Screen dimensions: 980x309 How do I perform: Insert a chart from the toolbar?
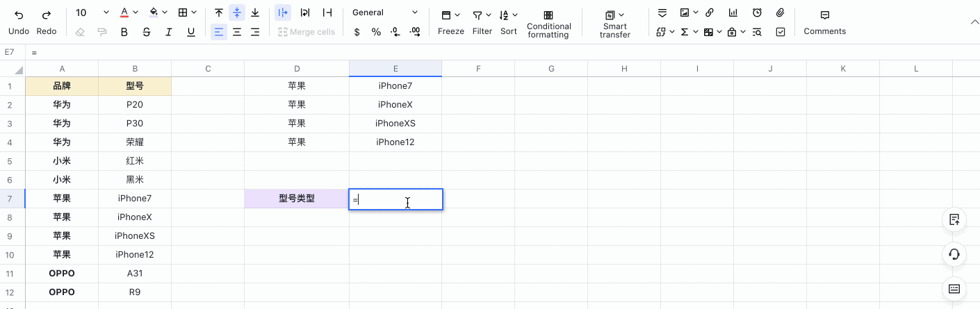(x=733, y=13)
